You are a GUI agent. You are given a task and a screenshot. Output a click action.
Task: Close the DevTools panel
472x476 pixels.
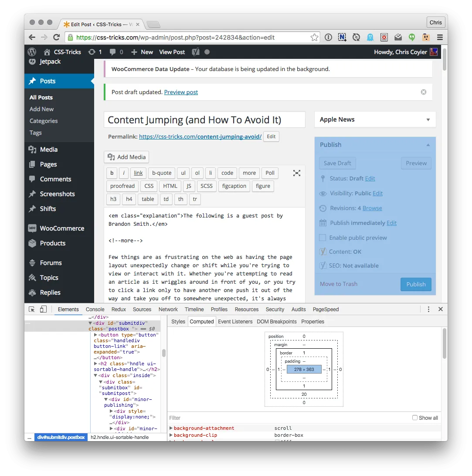[x=441, y=309]
